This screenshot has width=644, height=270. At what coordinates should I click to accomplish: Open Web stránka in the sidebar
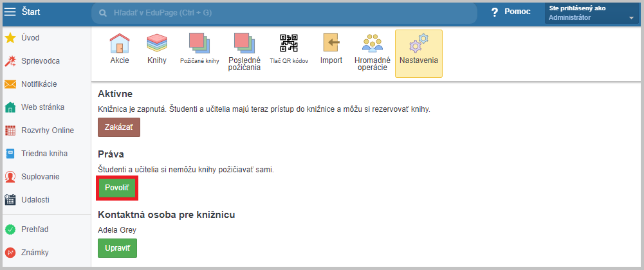point(42,107)
